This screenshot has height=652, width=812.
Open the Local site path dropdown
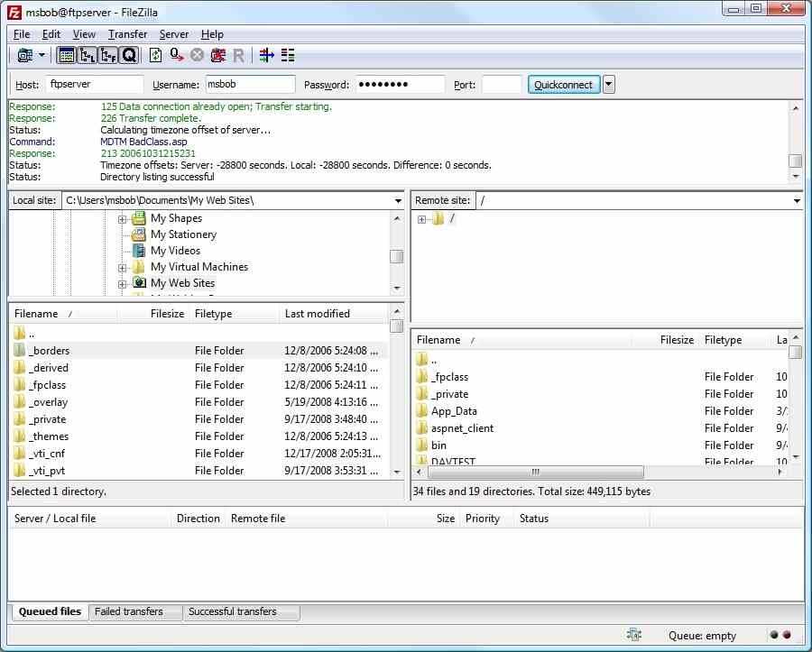[x=398, y=201]
